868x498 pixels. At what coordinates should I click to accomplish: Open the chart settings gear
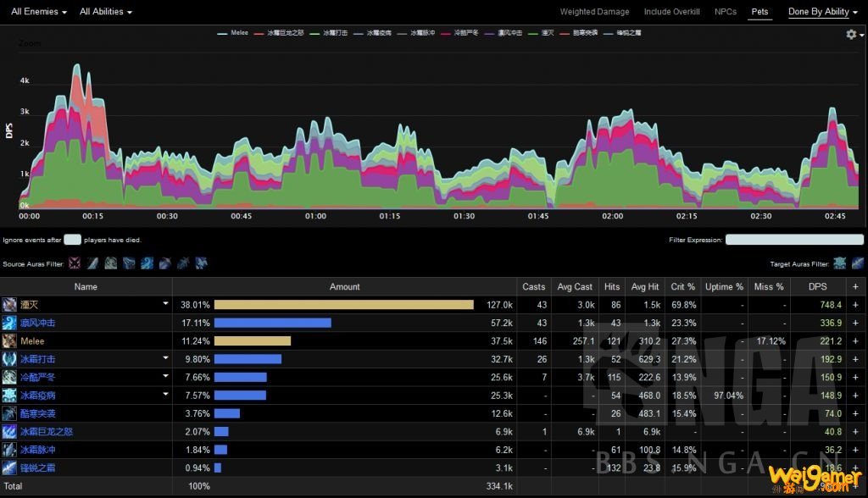click(x=851, y=35)
